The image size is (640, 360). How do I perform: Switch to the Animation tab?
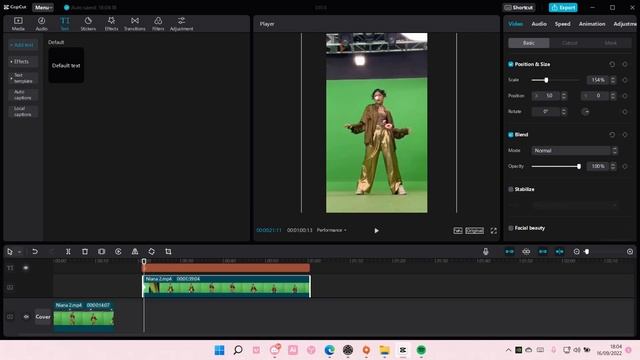592,24
